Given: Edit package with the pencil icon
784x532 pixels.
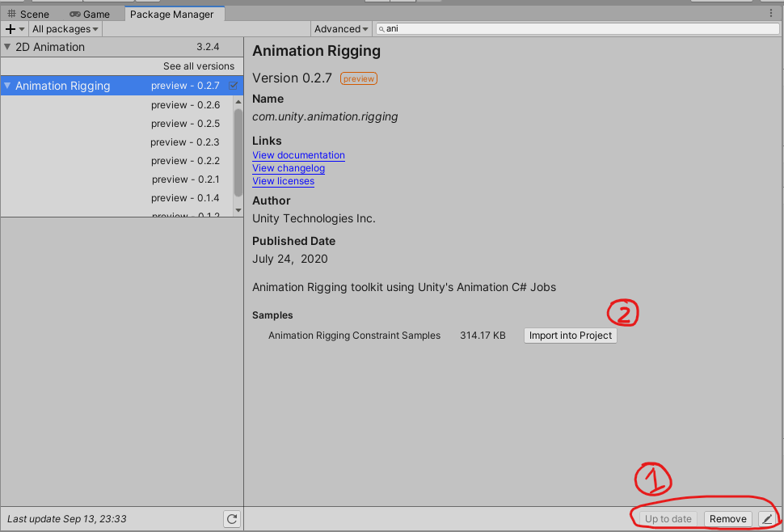Looking at the screenshot, I should point(768,519).
